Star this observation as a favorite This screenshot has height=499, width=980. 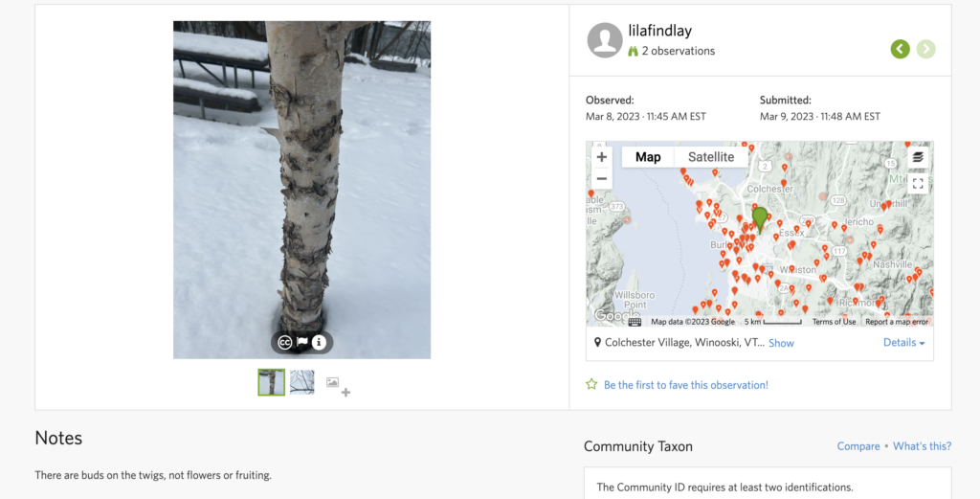(591, 385)
